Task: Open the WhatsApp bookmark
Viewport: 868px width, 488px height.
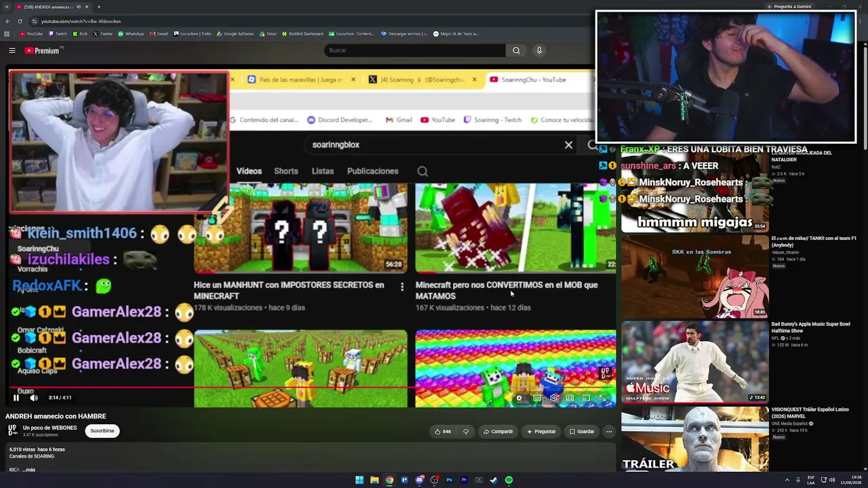Action: point(131,34)
